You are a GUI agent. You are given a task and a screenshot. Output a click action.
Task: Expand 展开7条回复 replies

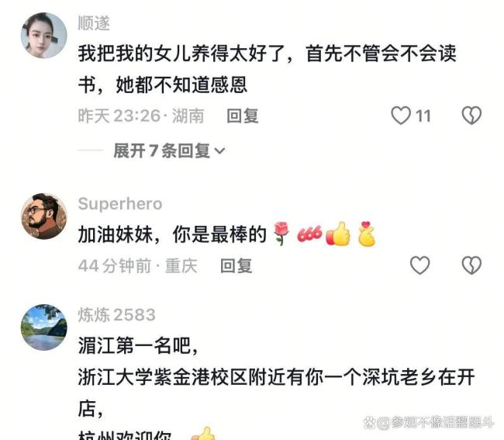tap(169, 151)
